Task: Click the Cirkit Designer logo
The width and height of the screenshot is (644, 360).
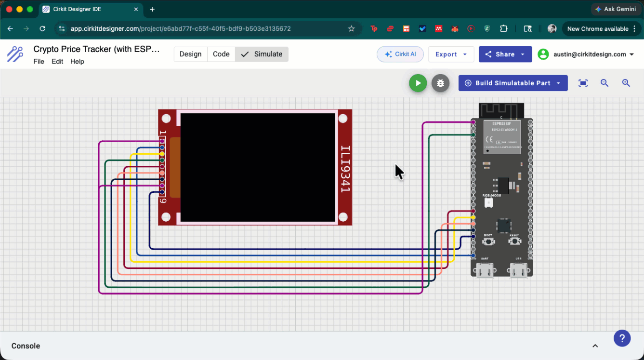Action: coord(15,54)
